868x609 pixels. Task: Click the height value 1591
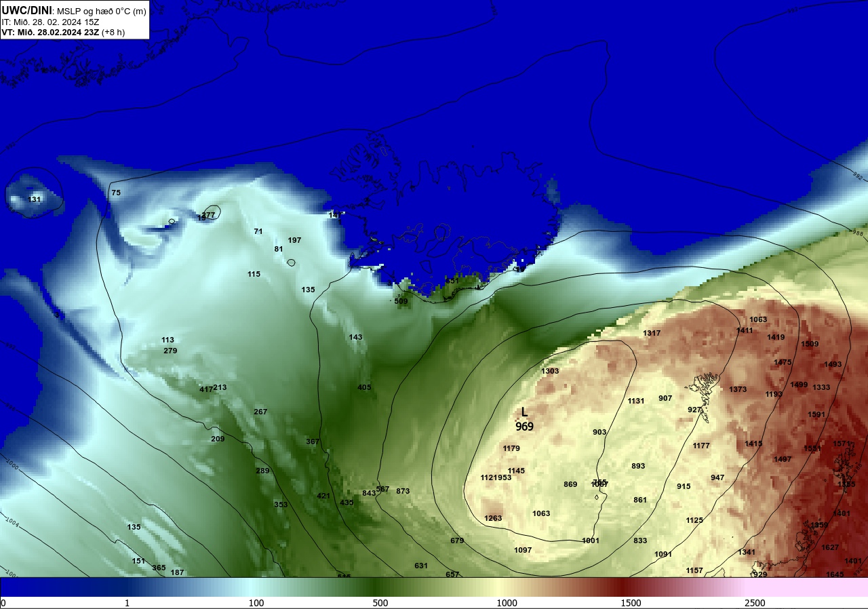816,414
